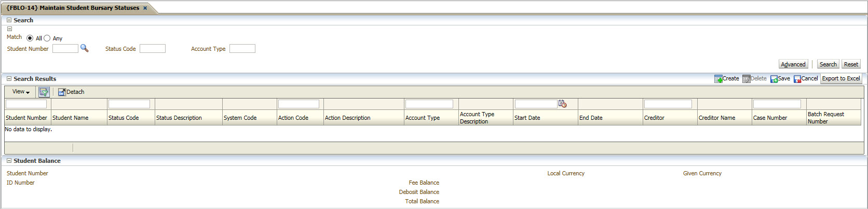Viewport: 868px width, 209px height.
Task: Collapse the Student Balance section
Action: coord(9,161)
